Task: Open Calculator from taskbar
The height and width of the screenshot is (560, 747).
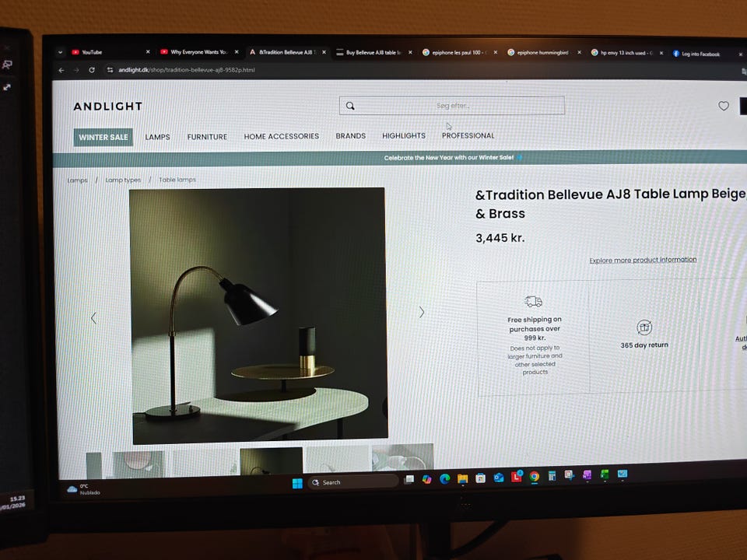Action: point(552,476)
